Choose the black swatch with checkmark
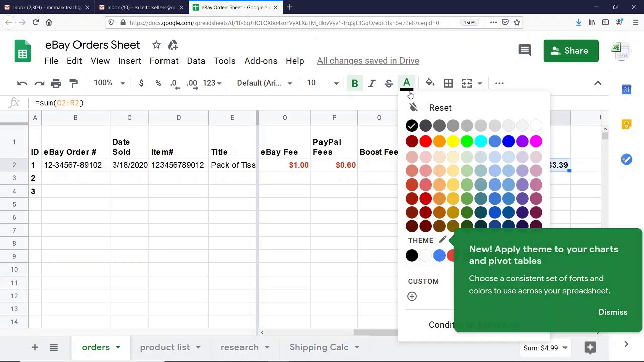The width and height of the screenshot is (644, 362). pos(412,126)
